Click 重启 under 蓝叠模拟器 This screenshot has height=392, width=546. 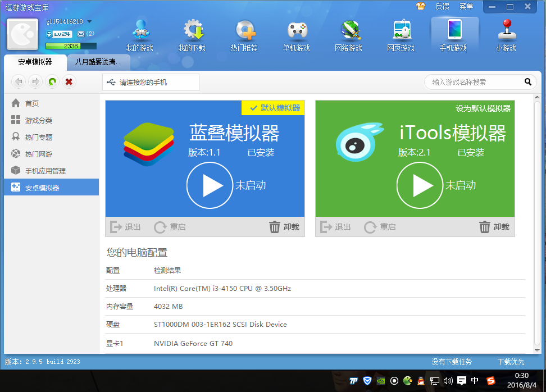pos(170,227)
